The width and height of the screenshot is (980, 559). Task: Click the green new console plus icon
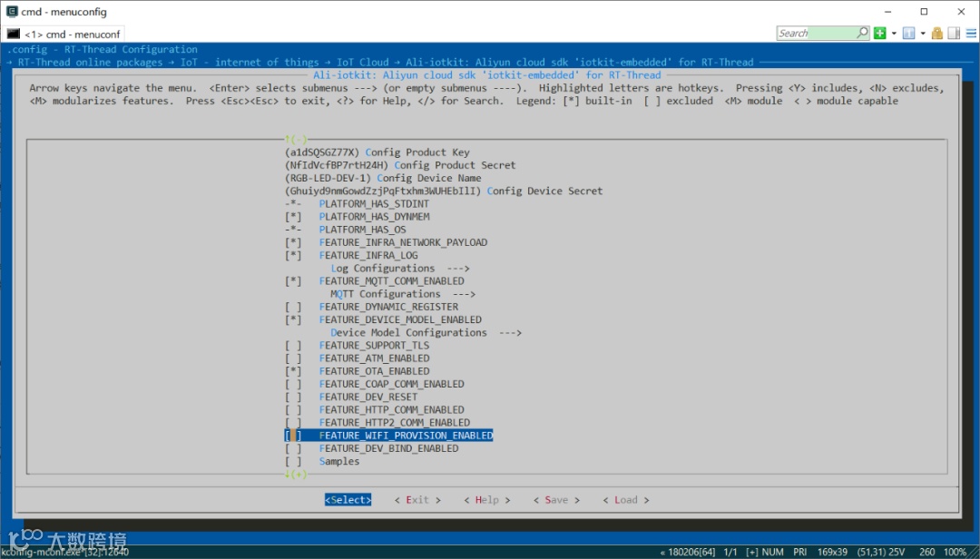pos(880,34)
